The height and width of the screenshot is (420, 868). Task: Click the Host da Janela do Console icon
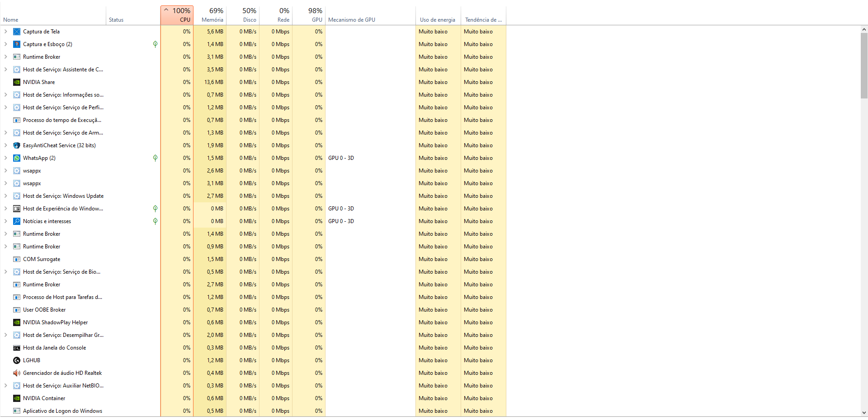(17, 348)
